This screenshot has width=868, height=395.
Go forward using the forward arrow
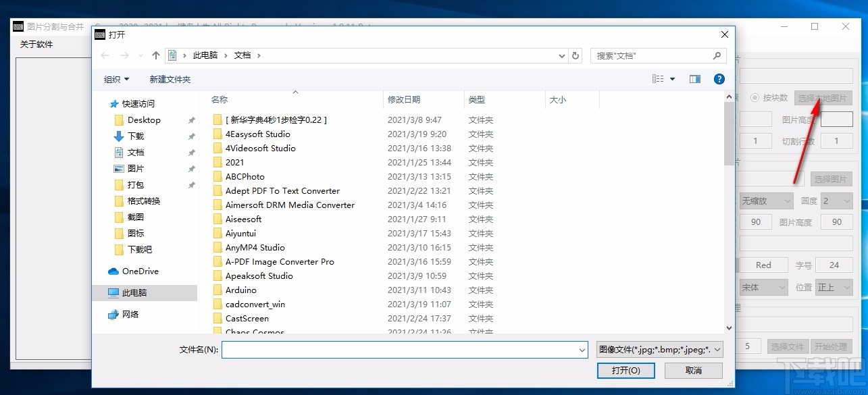(x=124, y=55)
